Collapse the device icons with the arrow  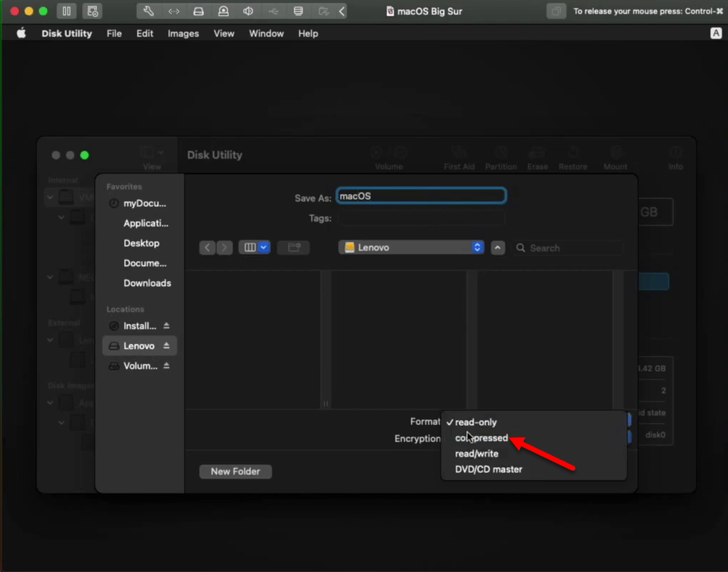click(342, 11)
